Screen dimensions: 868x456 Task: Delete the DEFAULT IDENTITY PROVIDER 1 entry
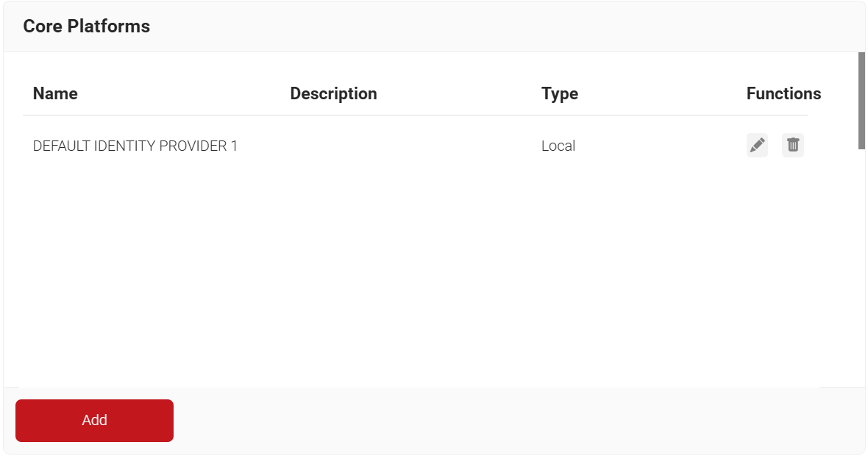coord(792,146)
